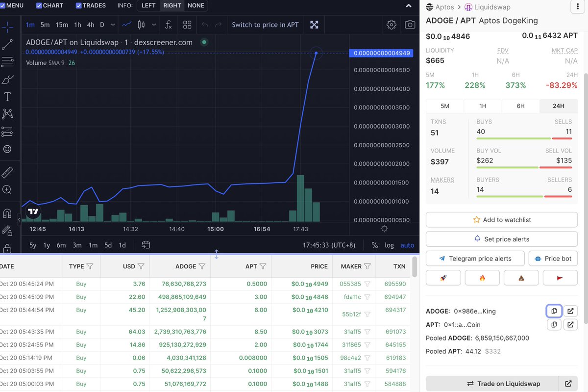Select the zoom-in tool
Screen dimensions: 588x392
pos(7,189)
